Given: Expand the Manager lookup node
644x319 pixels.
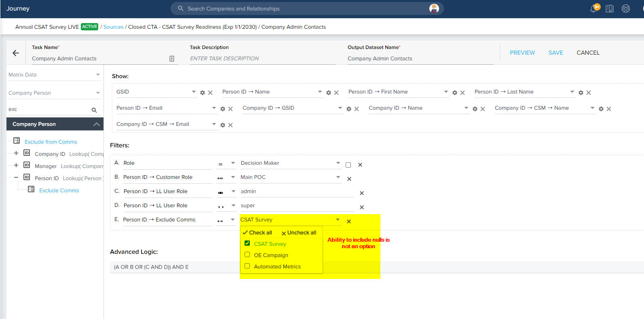Looking at the screenshot, I should [x=16, y=165].
